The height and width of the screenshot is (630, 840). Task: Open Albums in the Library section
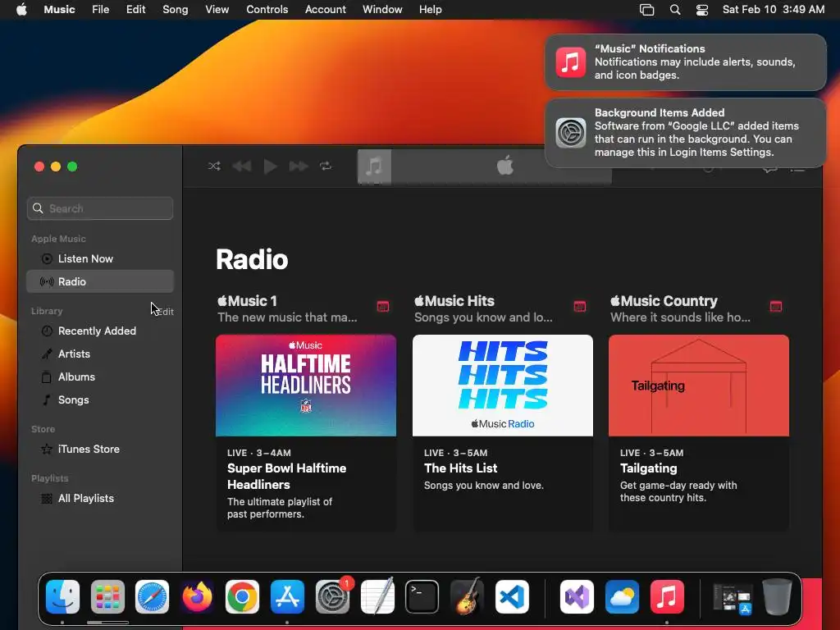pos(100,377)
